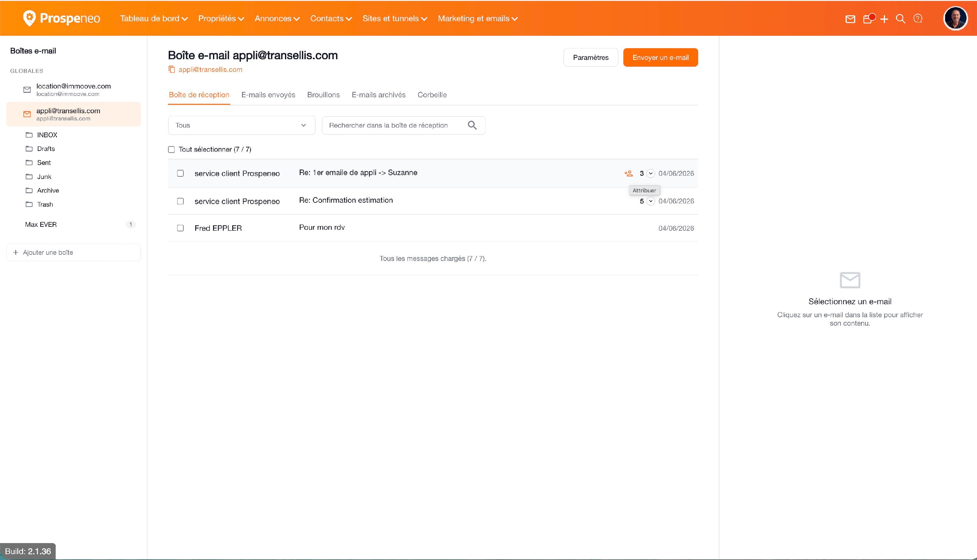
Task: Click date 04/06/2026 on Fred EPPLER row
Action: (676, 228)
